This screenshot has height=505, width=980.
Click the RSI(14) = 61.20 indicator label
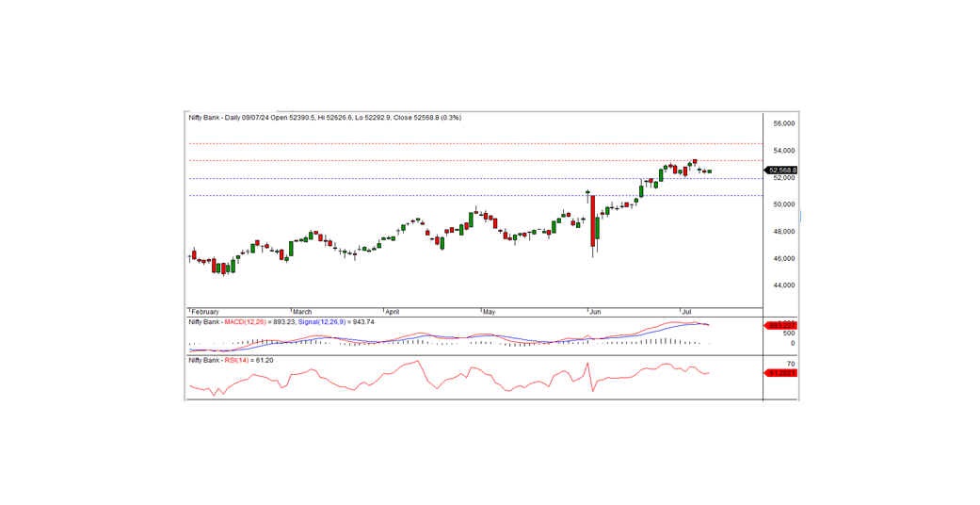click(248, 361)
